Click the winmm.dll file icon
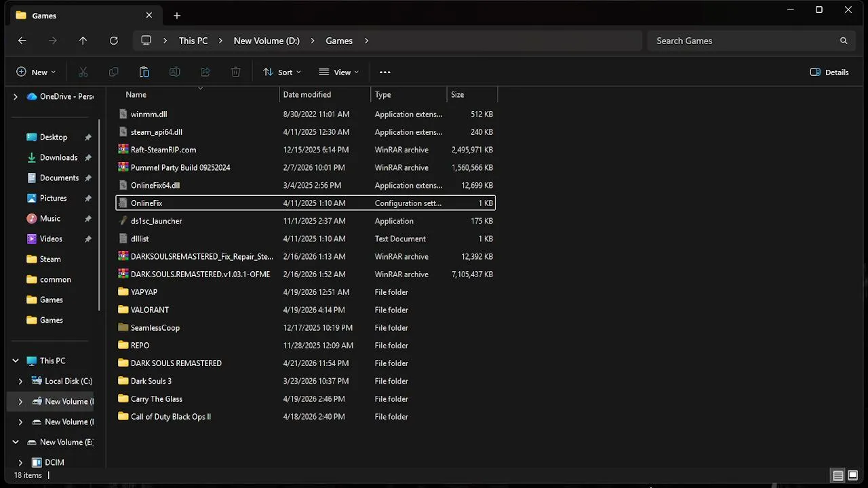This screenshot has height=488, width=868. click(123, 115)
